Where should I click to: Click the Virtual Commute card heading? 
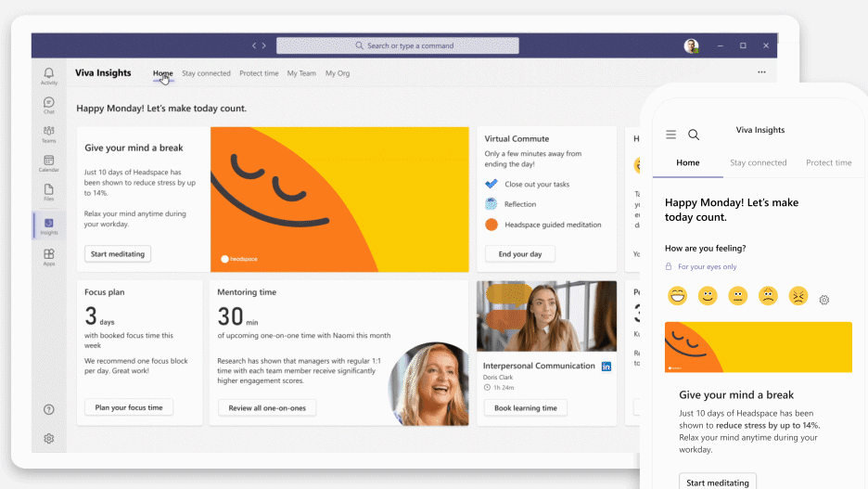point(517,138)
